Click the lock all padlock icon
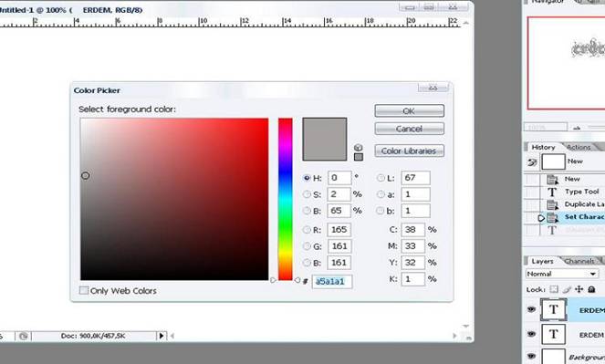The height and width of the screenshot is (364, 605). (591, 289)
